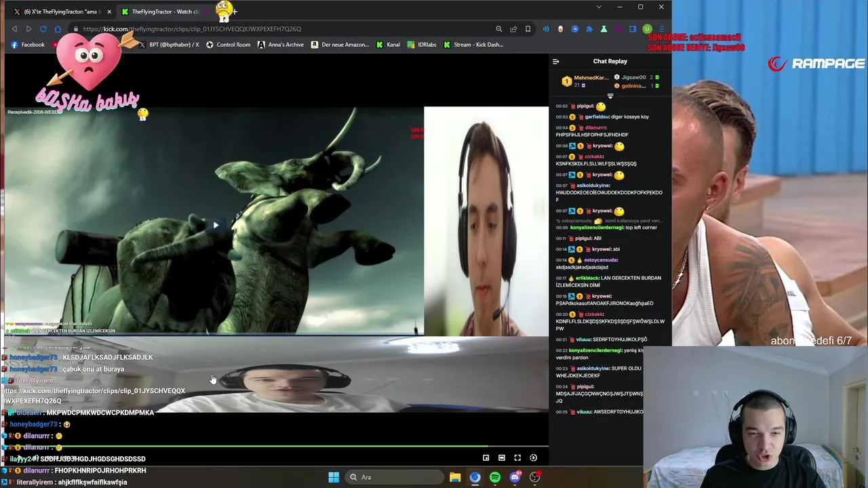Expand the gifter leaderboard arrow

point(610,96)
